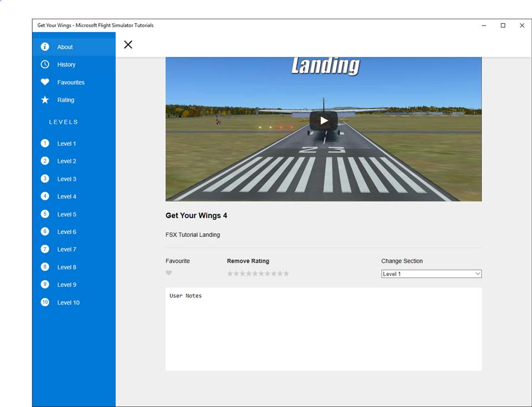Play the Landing tutorial video
532x407 pixels.
coord(324,121)
